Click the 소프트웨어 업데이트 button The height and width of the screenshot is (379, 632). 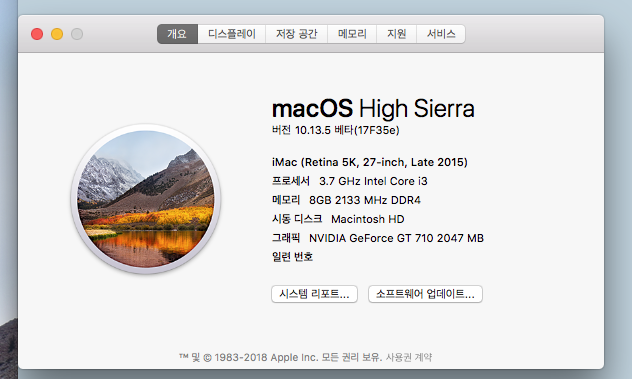425,294
